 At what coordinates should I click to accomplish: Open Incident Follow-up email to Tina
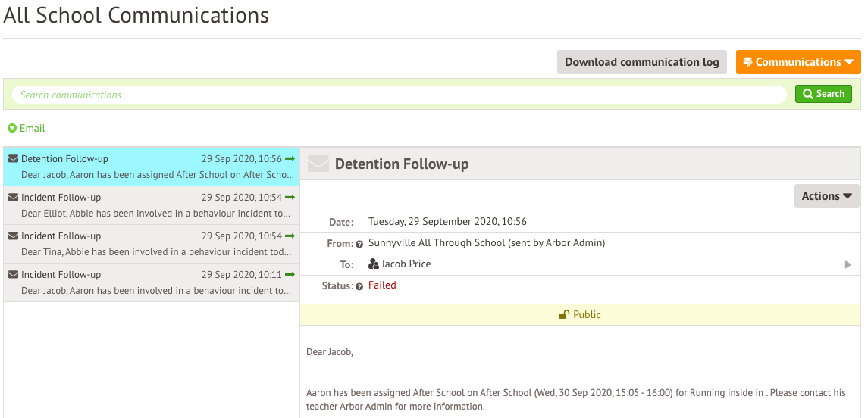pos(152,244)
